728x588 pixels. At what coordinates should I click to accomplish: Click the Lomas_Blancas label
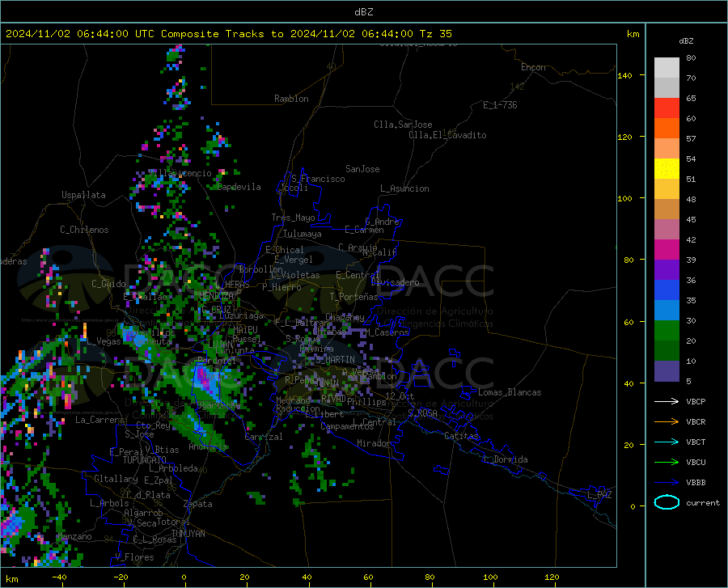tap(510, 392)
